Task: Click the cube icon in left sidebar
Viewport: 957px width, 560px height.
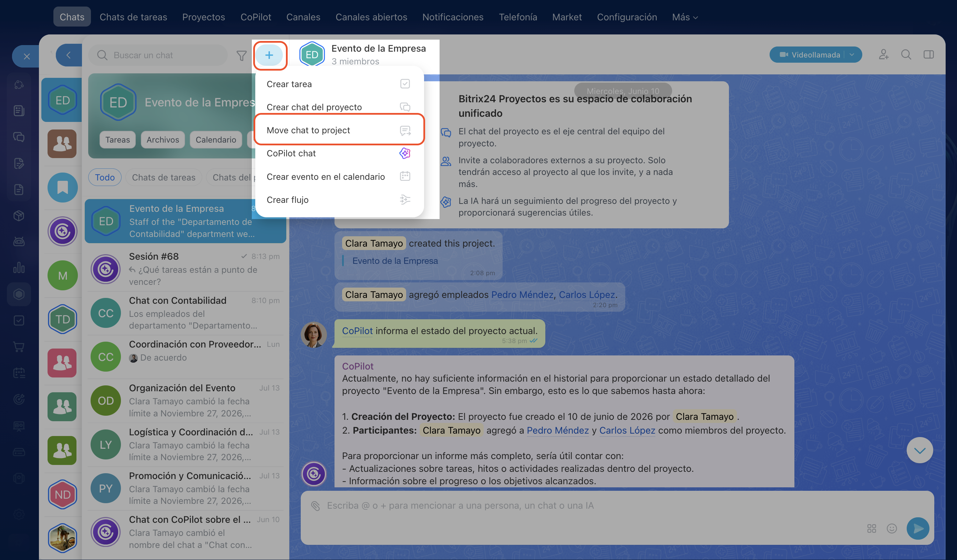Action: (19, 215)
